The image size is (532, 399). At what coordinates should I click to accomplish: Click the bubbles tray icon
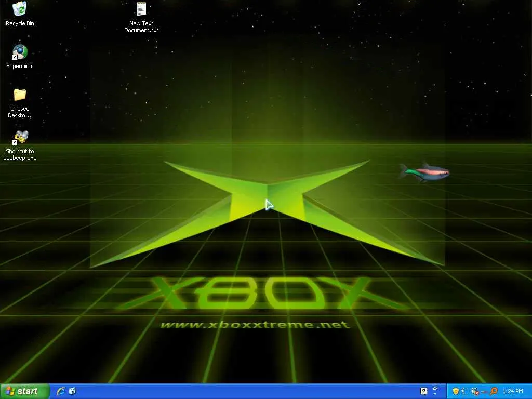pyautogui.click(x=464, y=391)
